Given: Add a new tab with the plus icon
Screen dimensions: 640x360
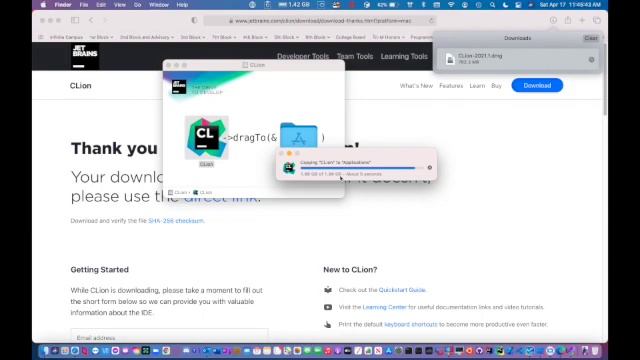Looking at the screenshot, I should coord(582,20).
